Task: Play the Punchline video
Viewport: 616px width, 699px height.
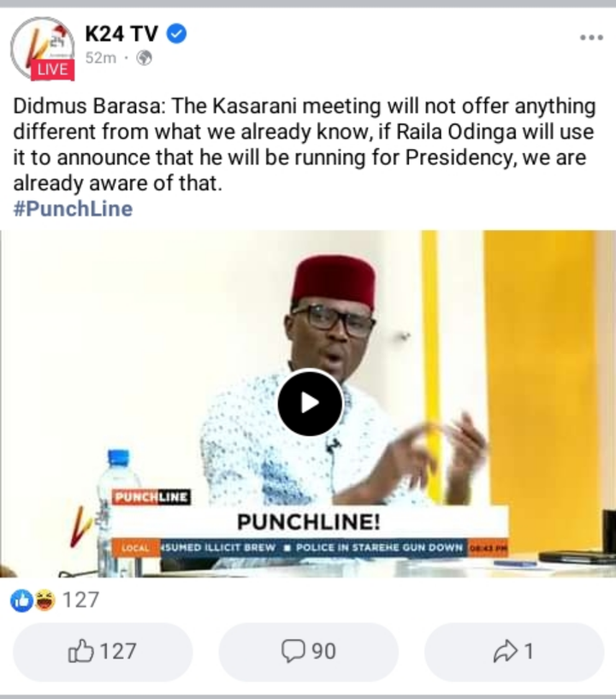Action: [x=311, y=403]
